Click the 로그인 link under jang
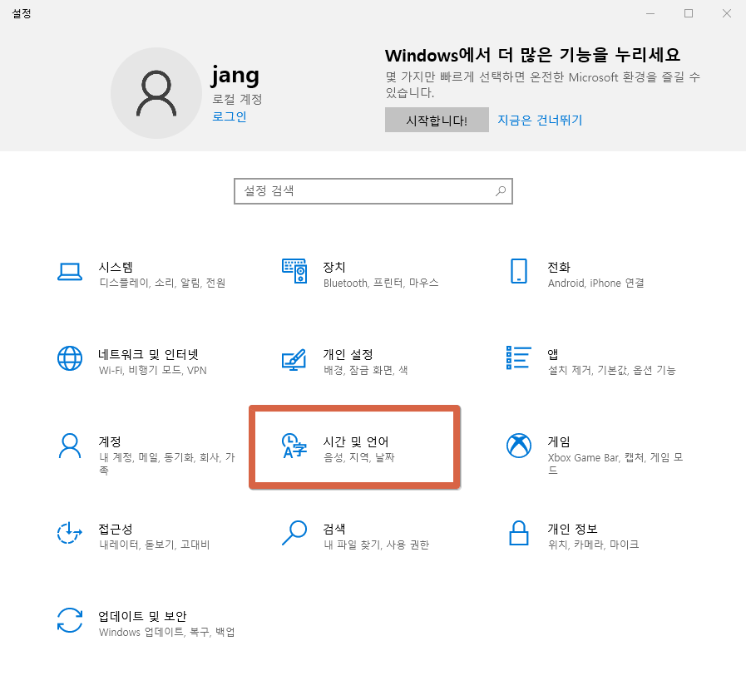Image resolution: width=746 pixels, height=700 pixels. coord(230,116)
